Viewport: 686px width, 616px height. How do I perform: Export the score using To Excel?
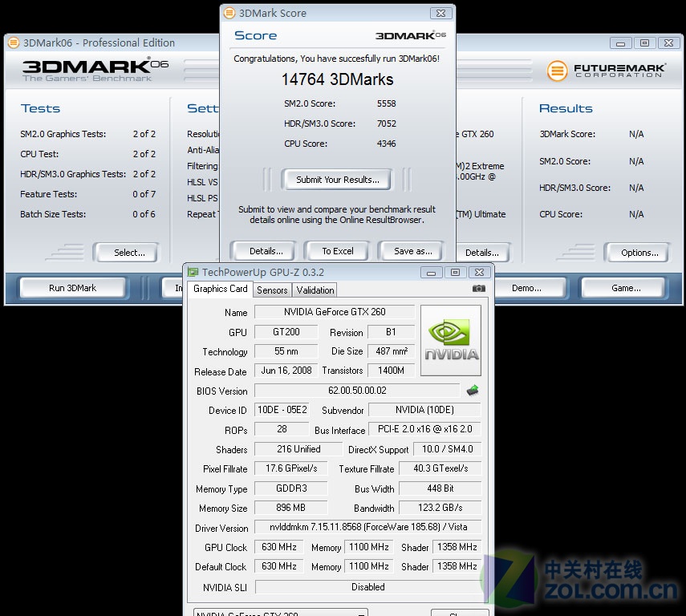pos(336,250)
